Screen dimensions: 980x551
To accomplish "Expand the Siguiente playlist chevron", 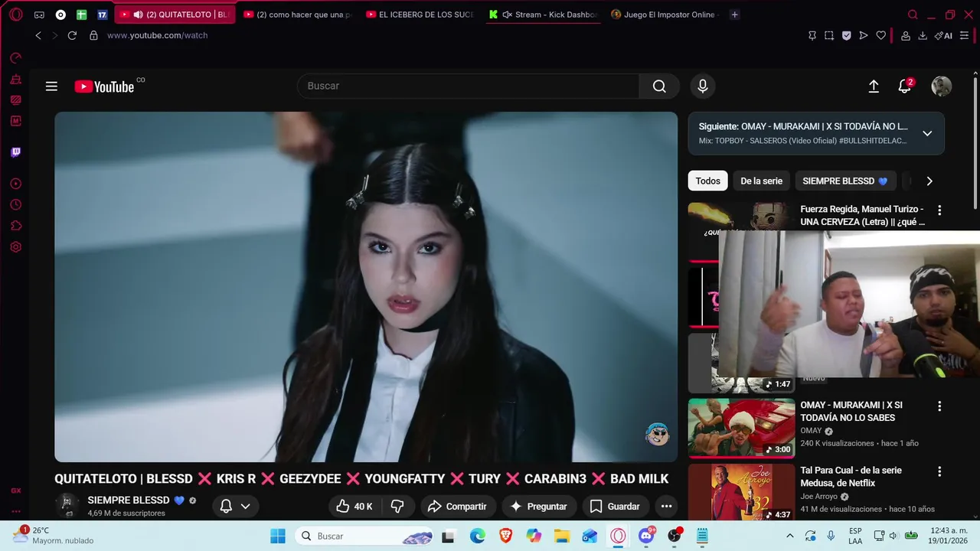I will [x=927, y=133].
